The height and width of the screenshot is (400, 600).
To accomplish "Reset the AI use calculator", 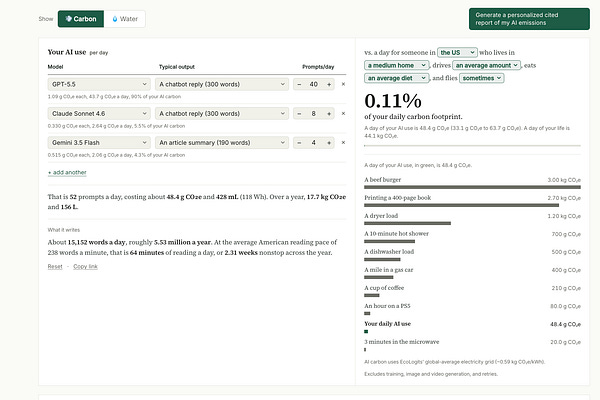I will [55, 266].
